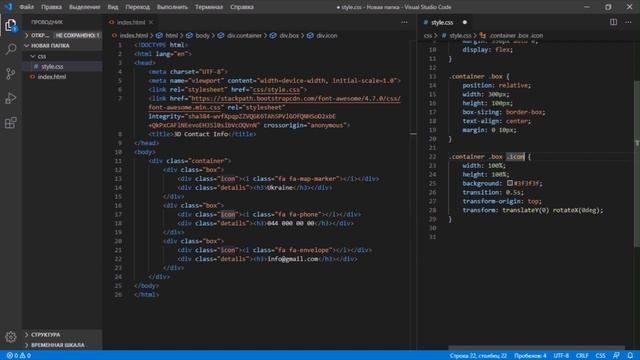Viewport: 640px width, 360px height.
Task: Open the Терминал menu
Action: pyautogui.click(x=209, y=7)
